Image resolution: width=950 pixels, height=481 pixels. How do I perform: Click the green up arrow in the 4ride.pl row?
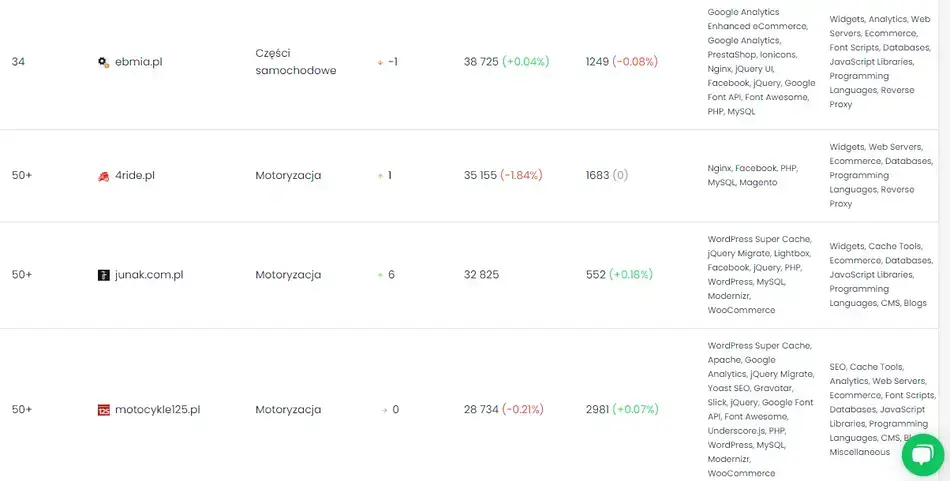click(x=380, y=176)
